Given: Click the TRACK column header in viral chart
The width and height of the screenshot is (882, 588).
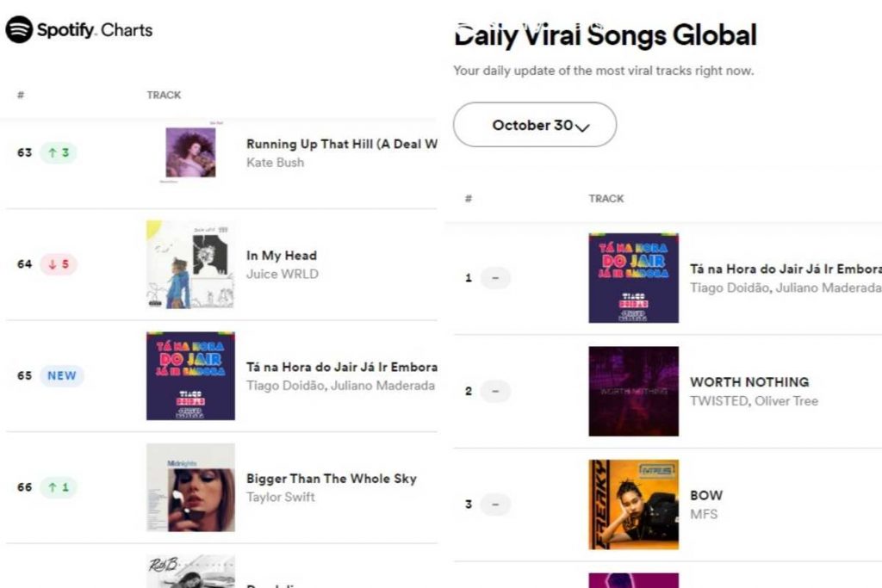Looking at the screenshot, I should tap(606, 199).
